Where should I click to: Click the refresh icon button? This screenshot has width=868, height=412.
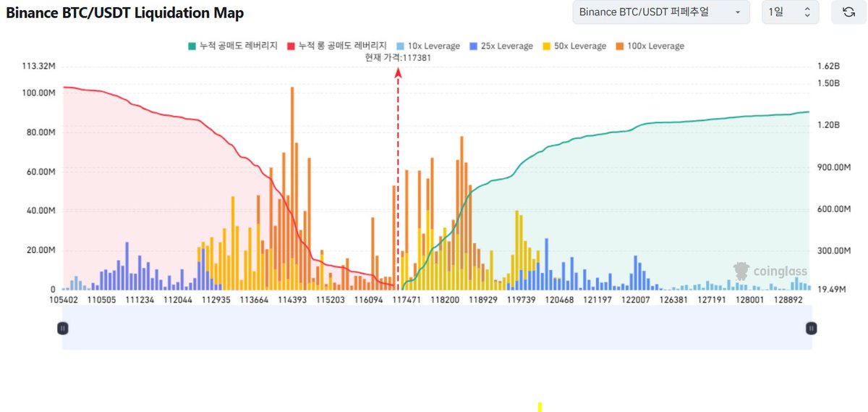pyautogui.click(x=848, y=12)
